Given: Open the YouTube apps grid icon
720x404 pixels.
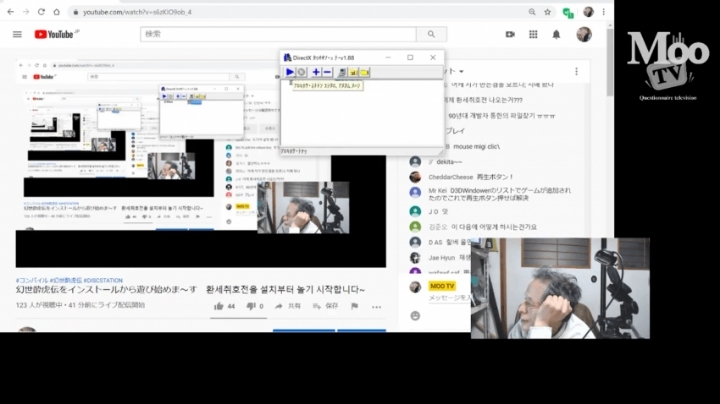Looking at the screenshot, I should coord(533,34).
